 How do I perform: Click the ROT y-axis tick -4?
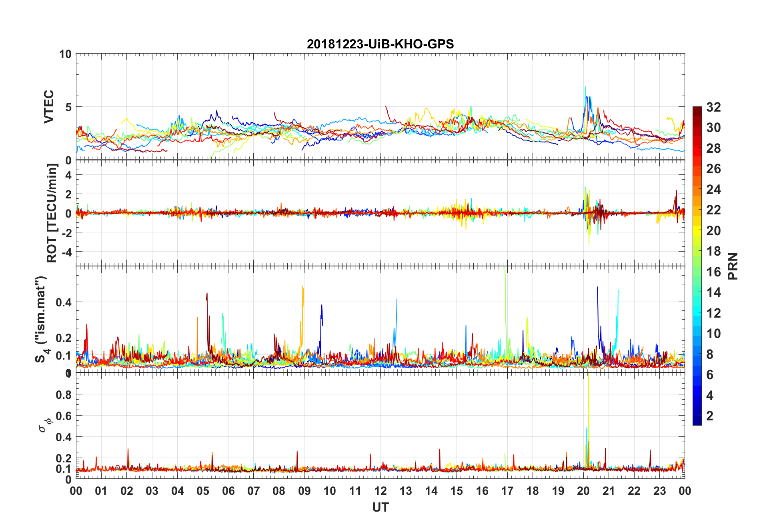[66, 252]
